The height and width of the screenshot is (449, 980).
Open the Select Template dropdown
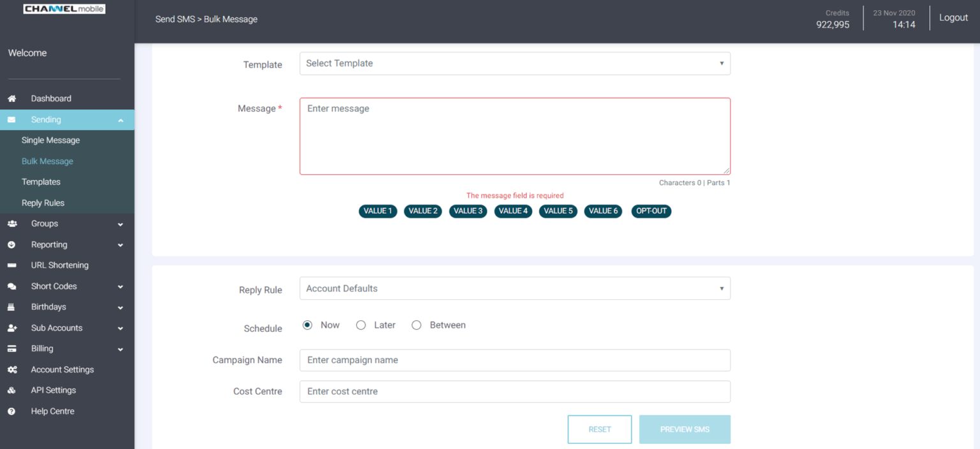tap(515, 63)
